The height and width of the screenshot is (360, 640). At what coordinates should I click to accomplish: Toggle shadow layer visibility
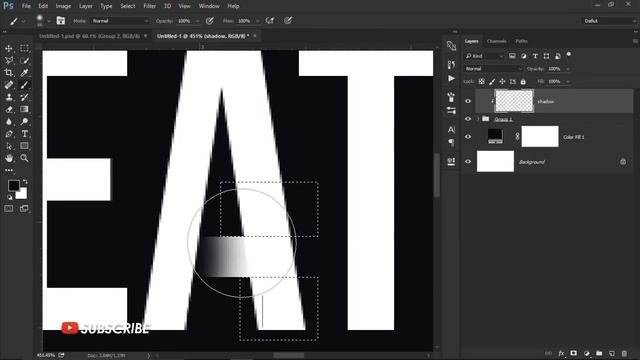point(468,101)
